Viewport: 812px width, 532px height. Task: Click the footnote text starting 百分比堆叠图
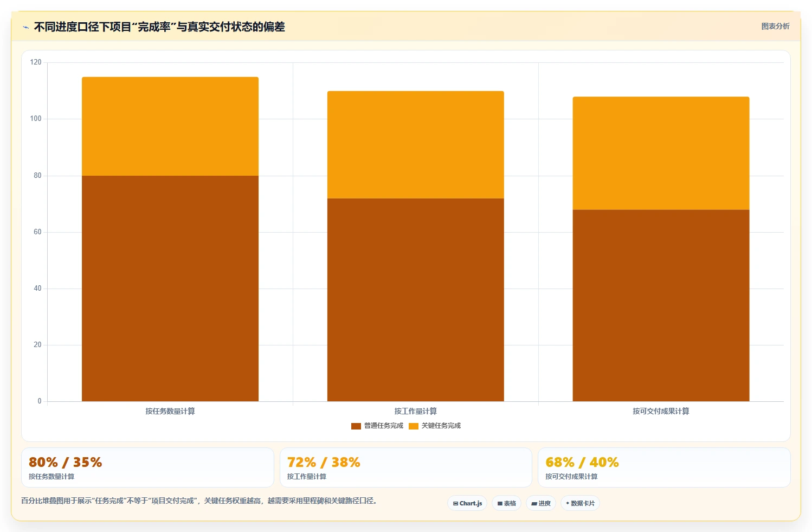coord(199,501)
